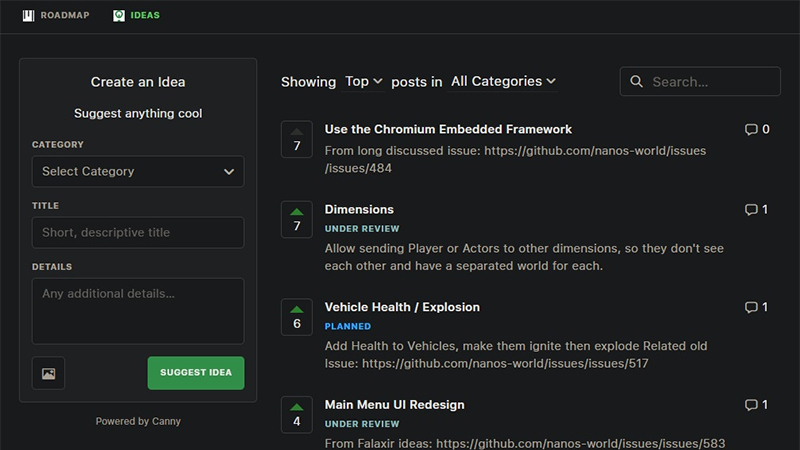Open comments on Chromium Embedded Framework post
Viewport: 800px width, 450px height.
coord(757,130)
